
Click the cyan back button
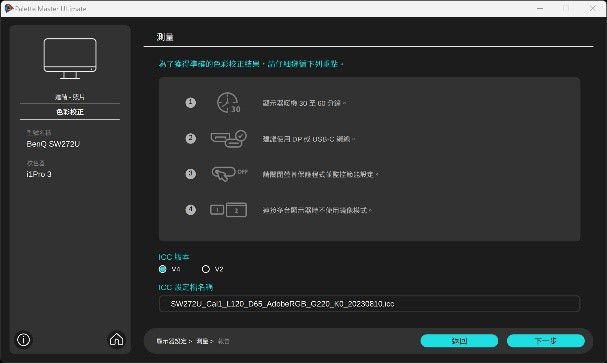point(459,341)
